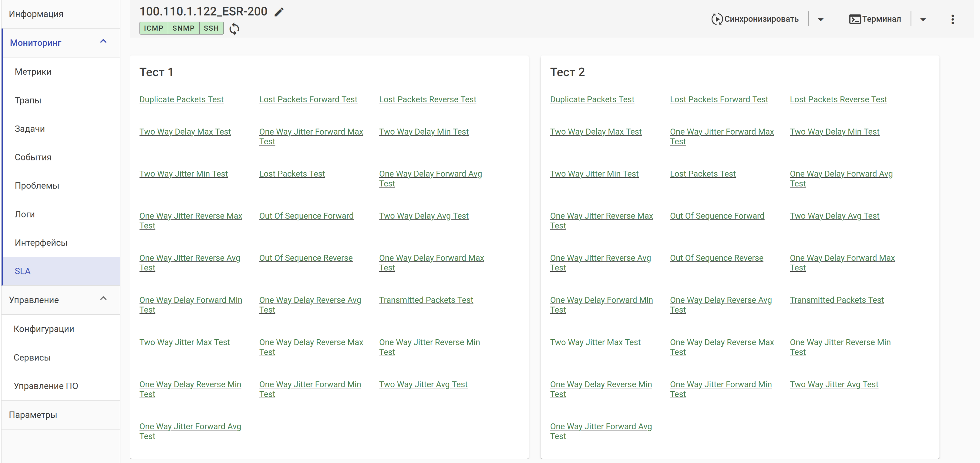Click the SSH status badge
Screen dimensions: 980x463
tap(211, 28)
